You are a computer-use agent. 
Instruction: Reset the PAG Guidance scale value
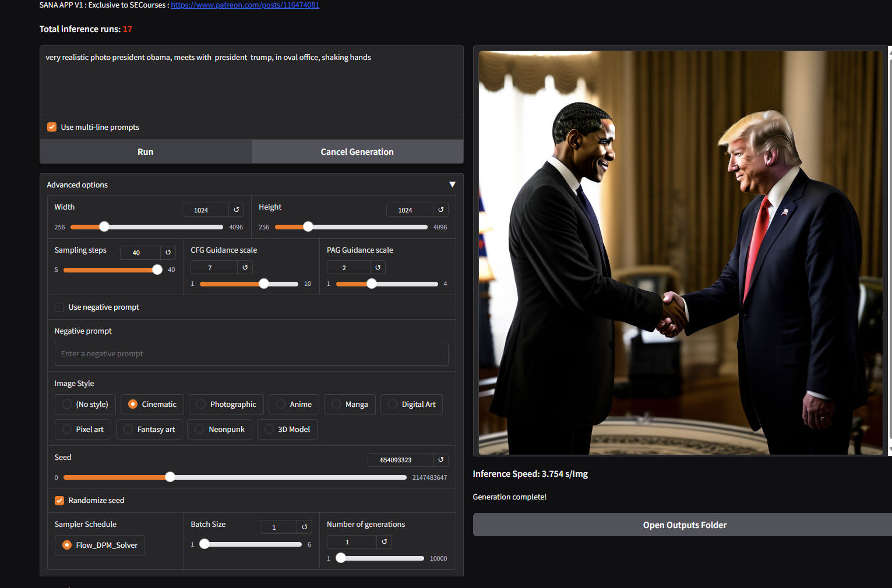click(378, 267)
